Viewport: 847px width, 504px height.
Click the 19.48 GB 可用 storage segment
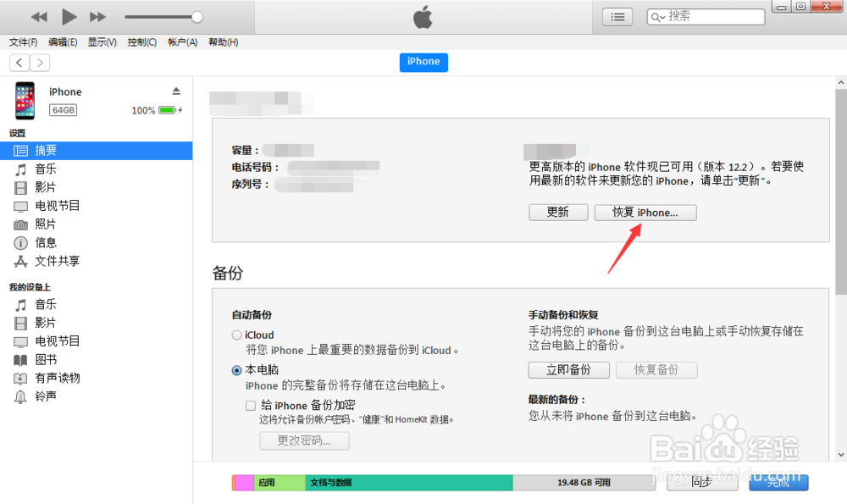[x=584, y=483]
